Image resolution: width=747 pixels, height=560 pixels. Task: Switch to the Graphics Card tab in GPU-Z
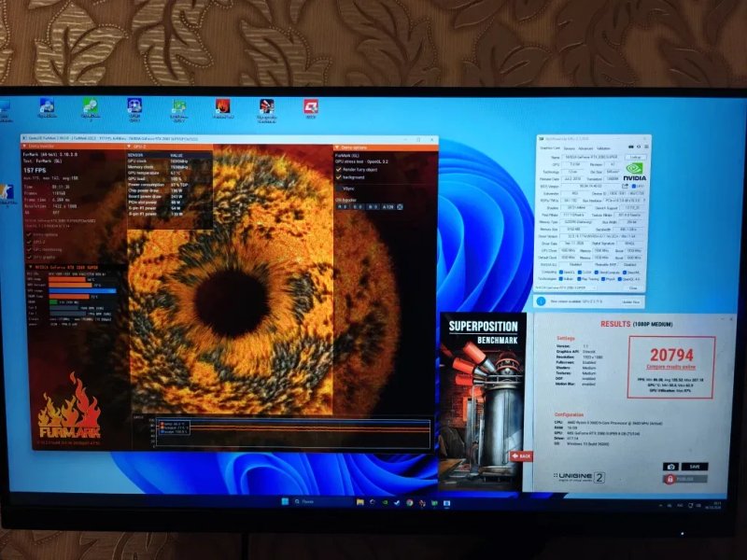(550, 148)
